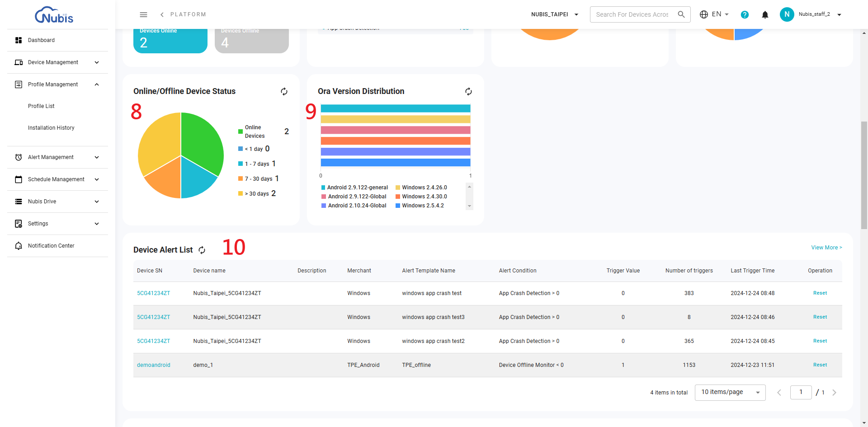Reset the TPE_offline alert

pos(820,365)
